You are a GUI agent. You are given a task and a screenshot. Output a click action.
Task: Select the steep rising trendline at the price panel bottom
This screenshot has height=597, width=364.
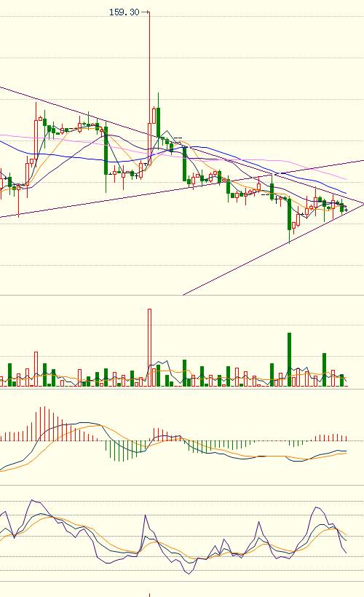tap(272, 250)
